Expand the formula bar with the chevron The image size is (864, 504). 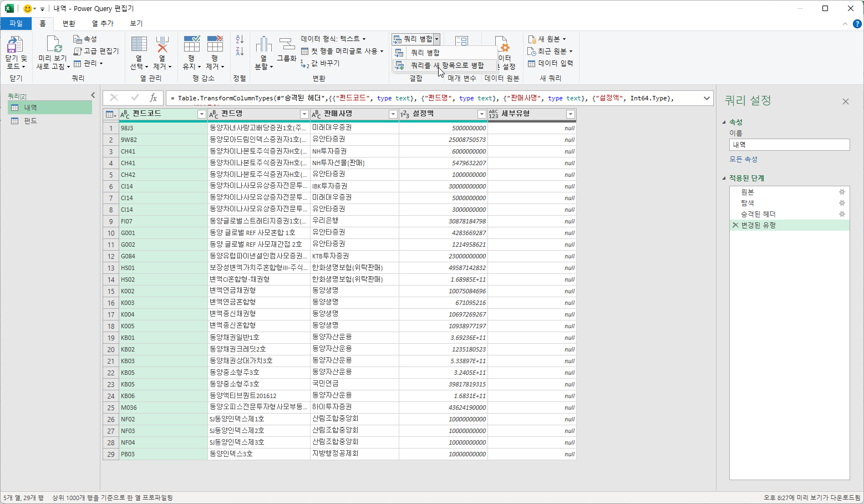coord(707,98)
